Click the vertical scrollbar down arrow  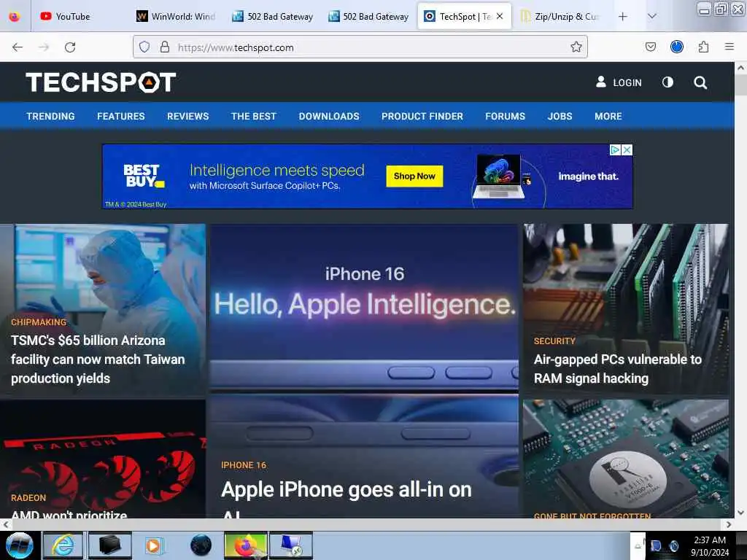[741, 513]
